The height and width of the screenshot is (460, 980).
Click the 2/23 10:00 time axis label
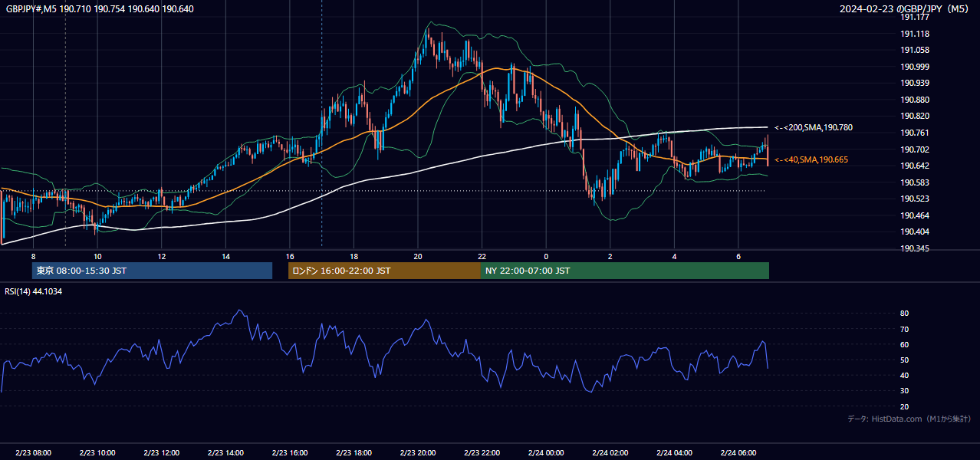point(97,453)
